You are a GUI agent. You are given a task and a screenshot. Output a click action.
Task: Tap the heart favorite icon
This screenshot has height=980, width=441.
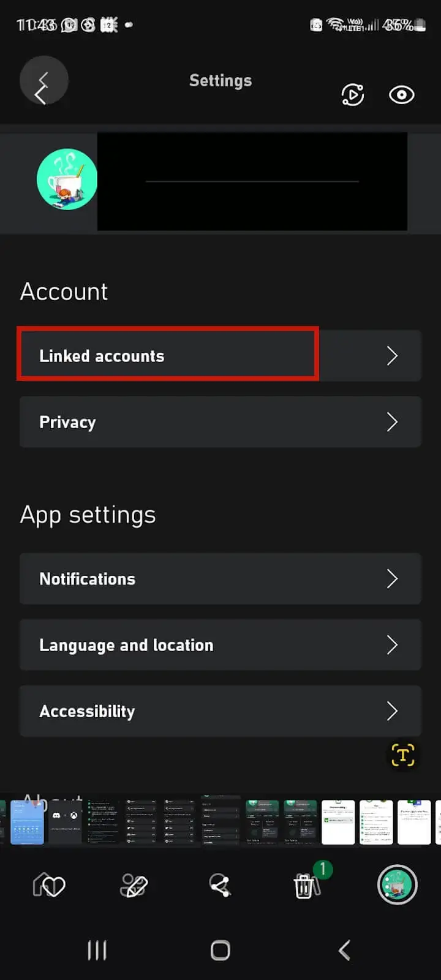[49, 886]
